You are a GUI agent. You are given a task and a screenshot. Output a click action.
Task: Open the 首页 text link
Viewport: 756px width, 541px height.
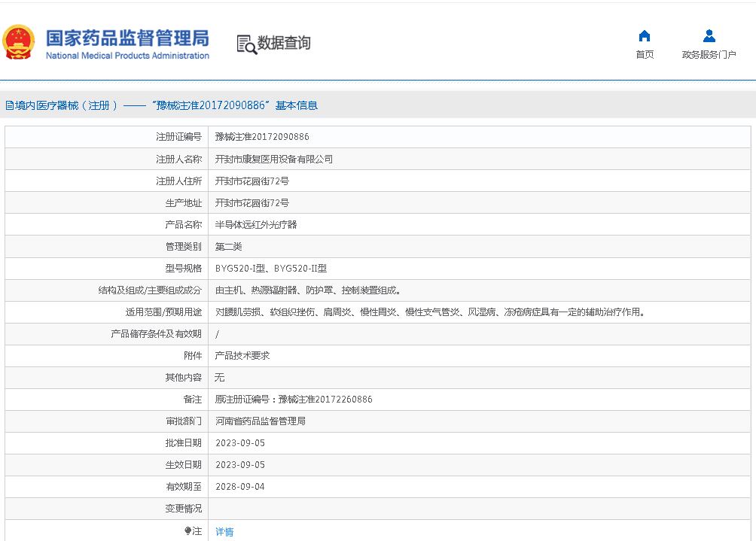[x=645, y=55]
